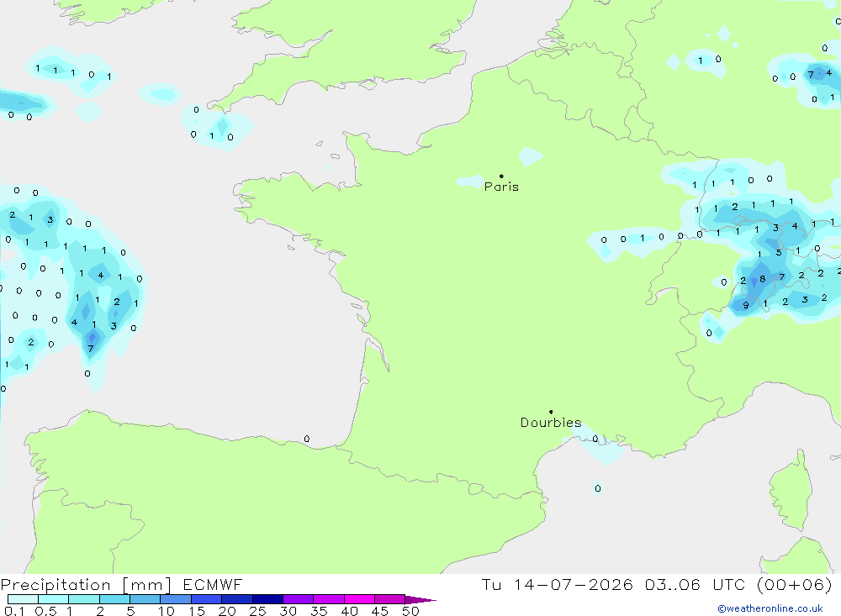Select the 25 mm dark navy legend swatch
This screenshot has width=841, height=616.
[267, 599]
